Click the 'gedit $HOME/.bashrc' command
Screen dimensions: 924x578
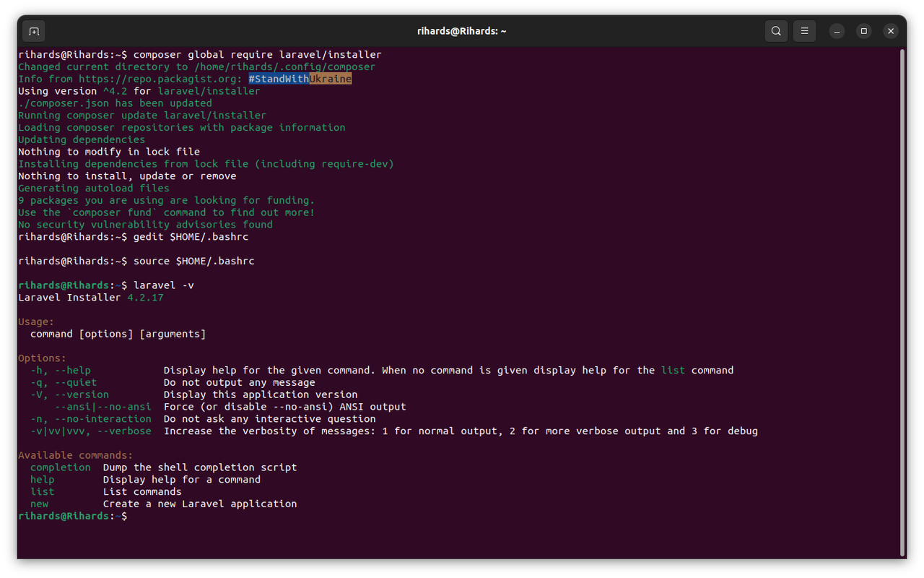[x=191, y=237]
